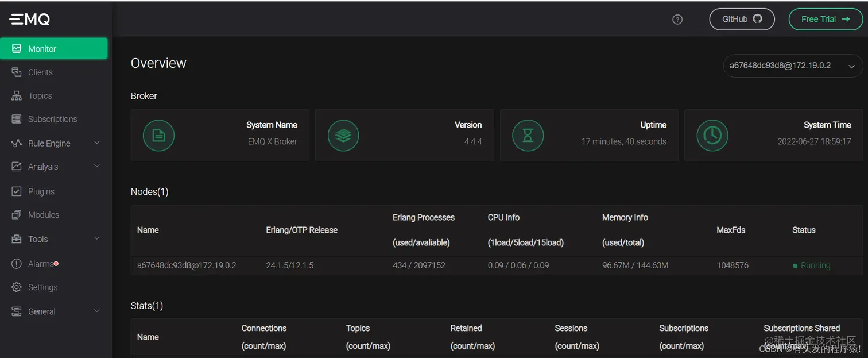Expand the Analysis submenu chevron

(x=96, y=166)
